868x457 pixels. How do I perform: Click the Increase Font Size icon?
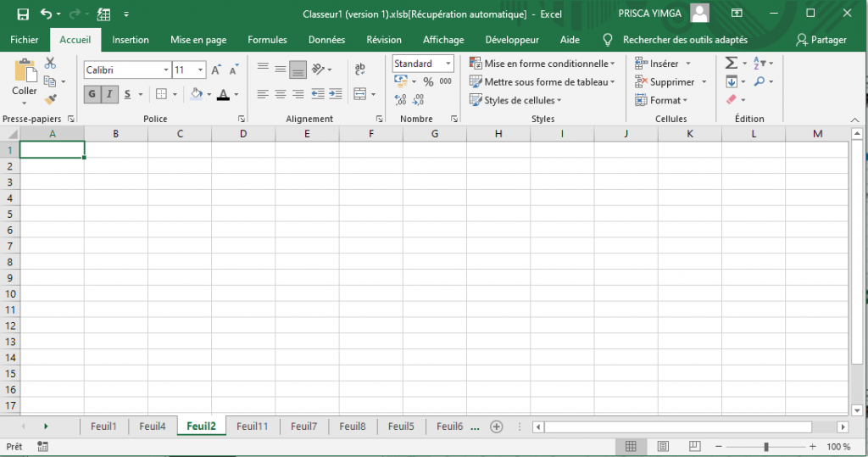(216, 70)
